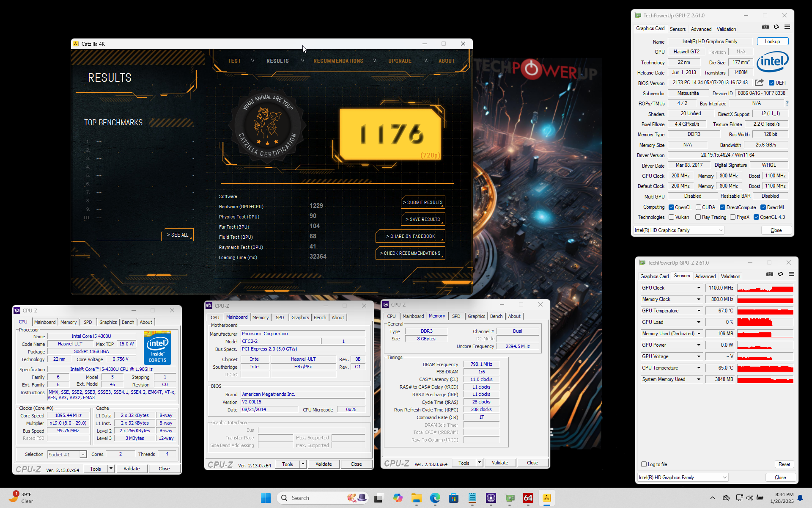812x508 pixels.
Task: Click the camera icon in GPU-Z Sensors window
Action: tap(770, 274)
